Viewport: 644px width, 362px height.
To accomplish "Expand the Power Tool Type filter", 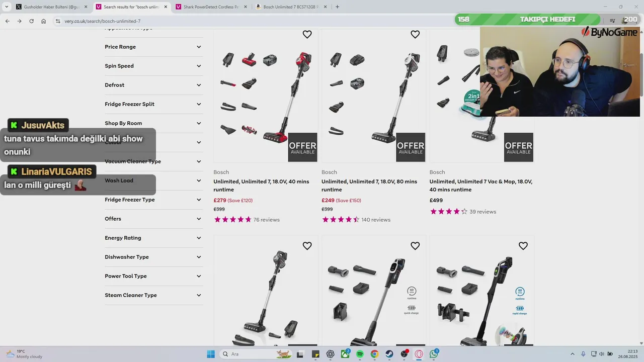I will (153, 276).
